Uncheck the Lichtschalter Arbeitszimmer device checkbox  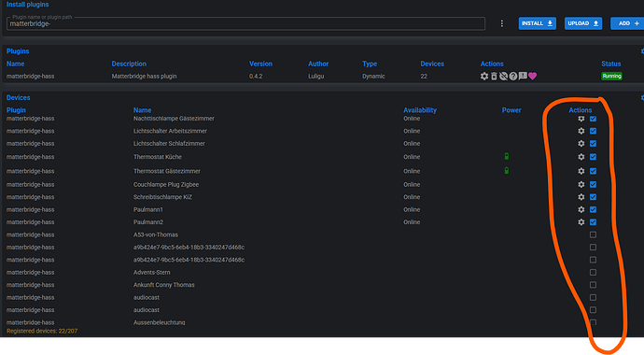(593, 131)
